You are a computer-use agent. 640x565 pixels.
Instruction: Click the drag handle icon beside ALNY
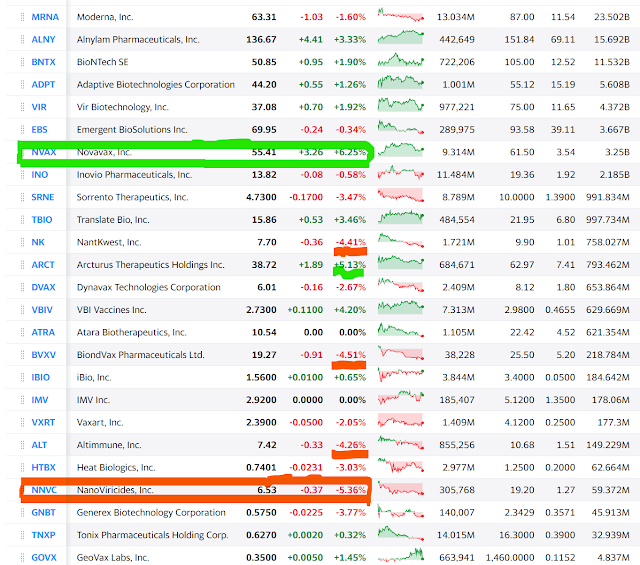pos(22,40)
